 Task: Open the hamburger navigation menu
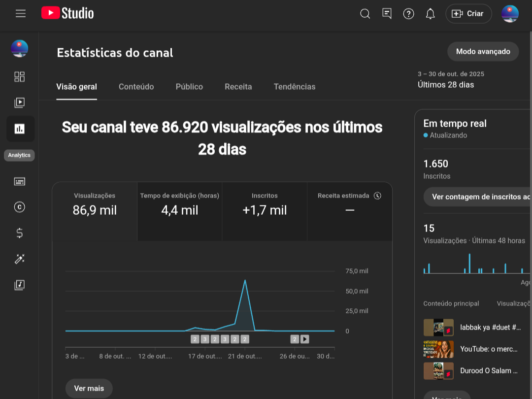20,14
